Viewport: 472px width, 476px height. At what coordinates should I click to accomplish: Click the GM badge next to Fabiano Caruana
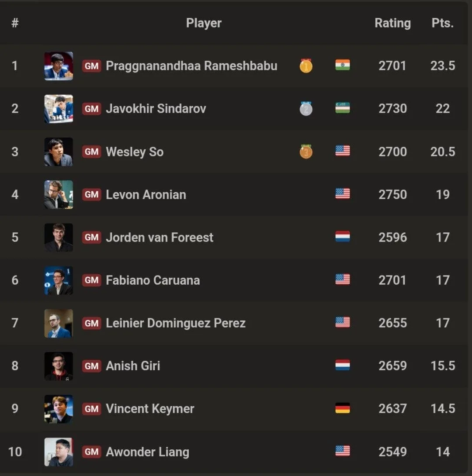[x=91, y=280]
